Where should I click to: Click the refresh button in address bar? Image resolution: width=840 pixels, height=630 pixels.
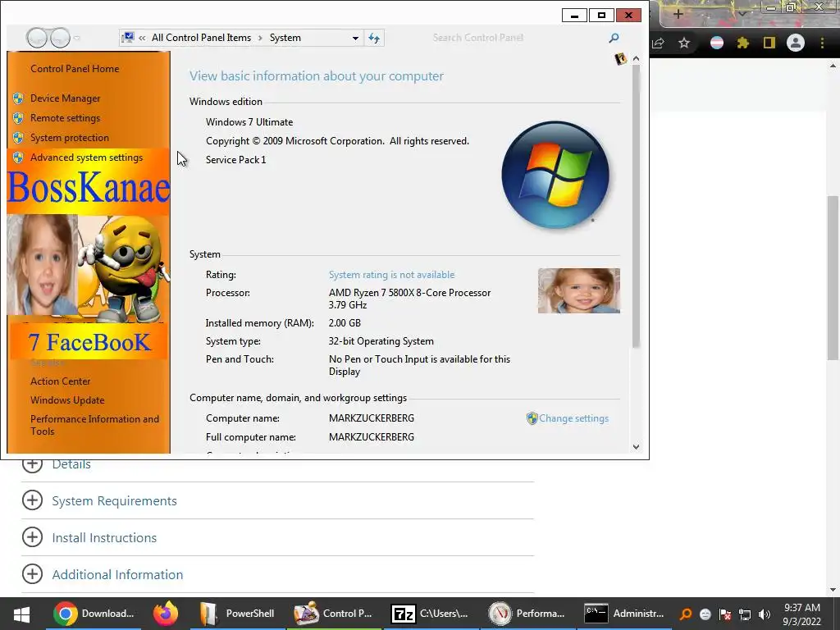(x=374, y=38)
